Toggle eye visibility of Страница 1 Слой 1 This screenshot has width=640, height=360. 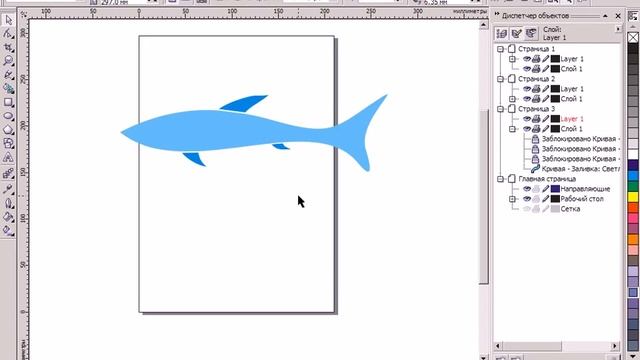pyautogui.click(x=527, y=69)
